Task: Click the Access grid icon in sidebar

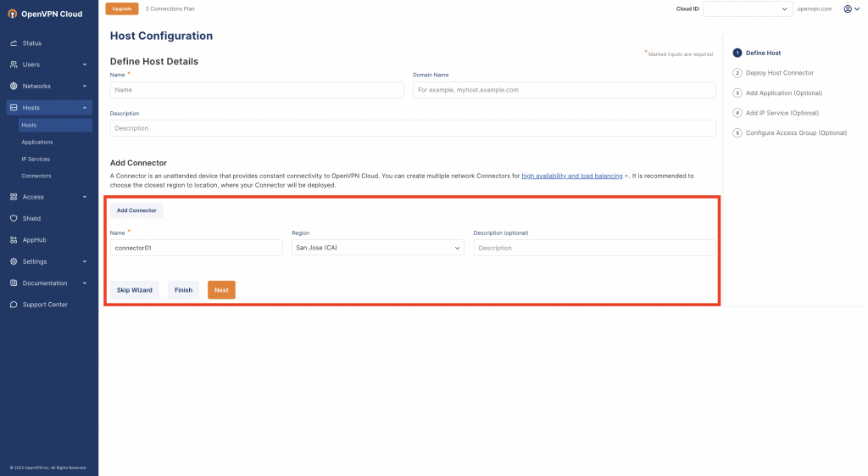Action: (x=14, y=197)
